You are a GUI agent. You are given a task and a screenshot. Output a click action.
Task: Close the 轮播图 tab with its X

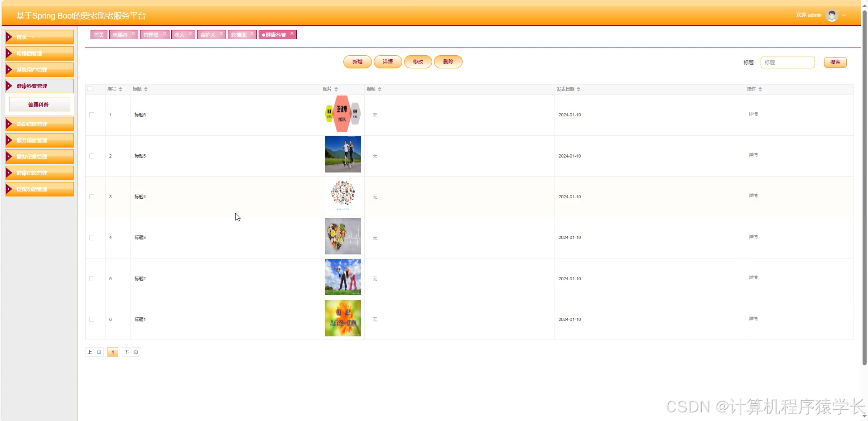click(x=252, y=33)
